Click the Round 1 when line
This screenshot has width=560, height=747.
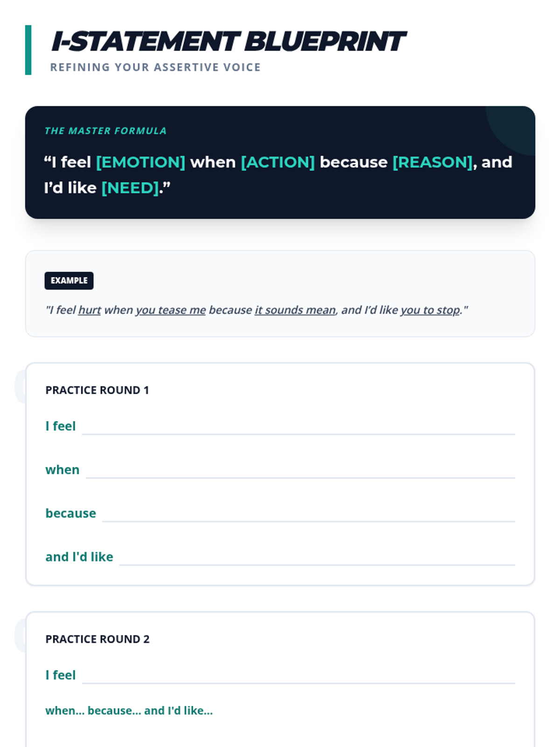[x=301, y=470]
